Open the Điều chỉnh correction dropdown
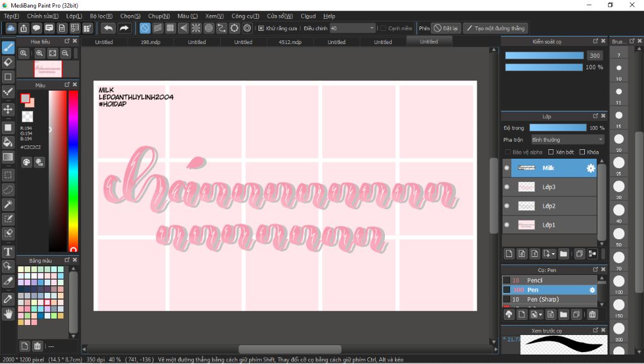This screenshot has width=644, height=364. pyautogui.click(x=352, y=28)
